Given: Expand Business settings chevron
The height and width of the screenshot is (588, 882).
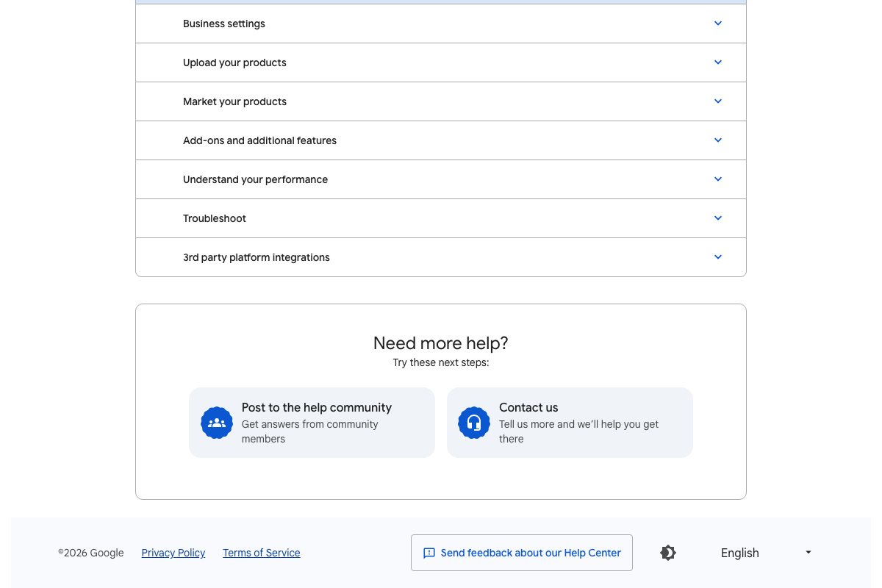Looking at the screenshot, I should (718, 24).
